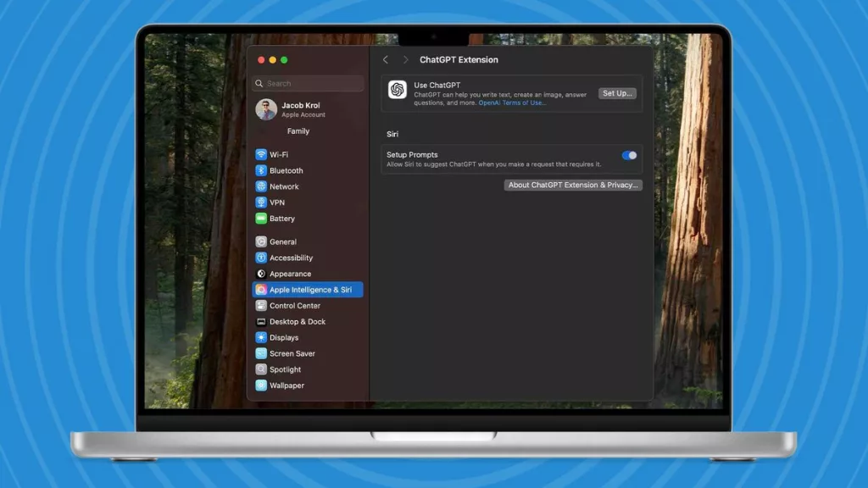Select the Spotlight label in sidebar
868x488 pixels.
[x=285, y=369]
